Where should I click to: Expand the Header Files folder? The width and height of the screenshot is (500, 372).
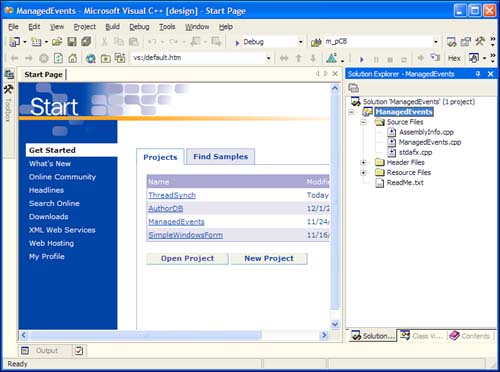coord(363,163)
